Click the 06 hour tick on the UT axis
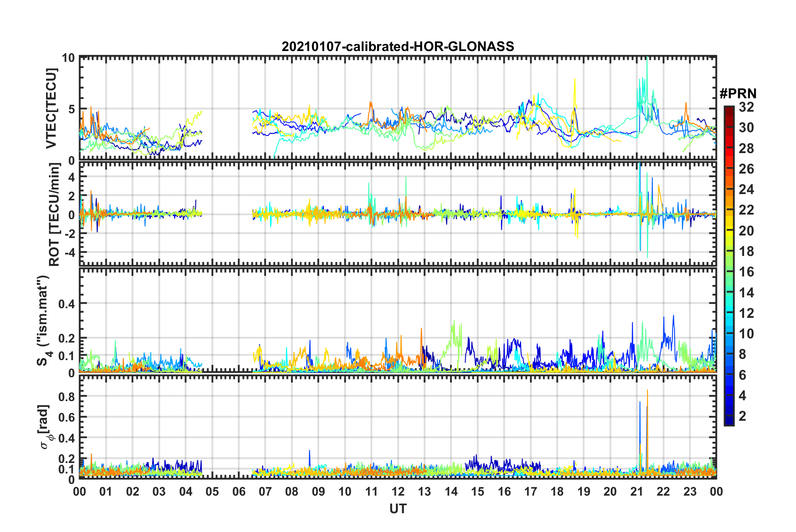 pos(239,491)
